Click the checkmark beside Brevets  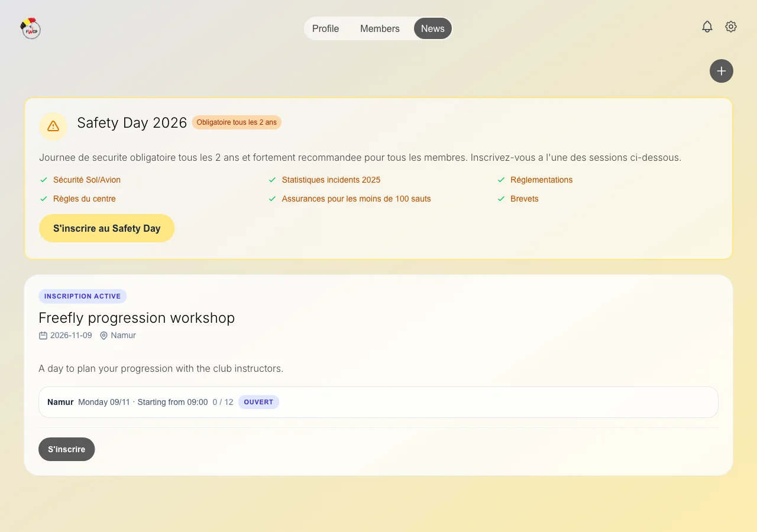(502, 199)
